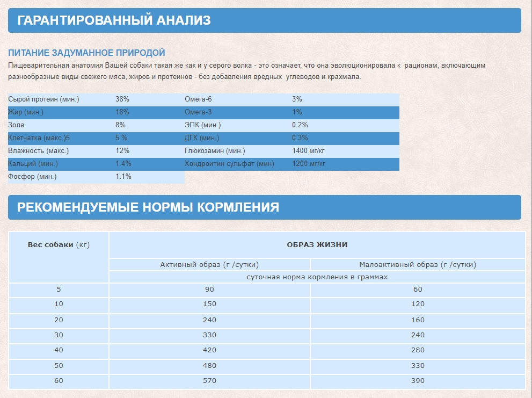Select the ДГК (мин.) label
The image size is (532, 398).
click(x=202, y=138)
